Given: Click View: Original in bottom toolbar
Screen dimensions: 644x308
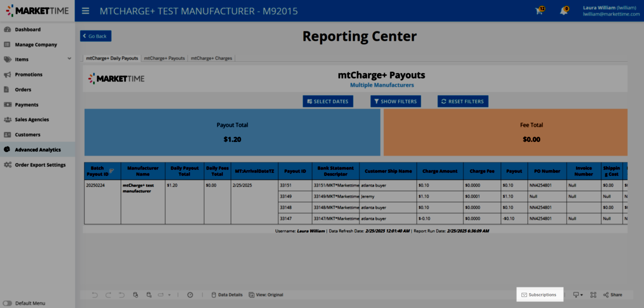Looking at the screenshot, I should [x=266, y=295].
